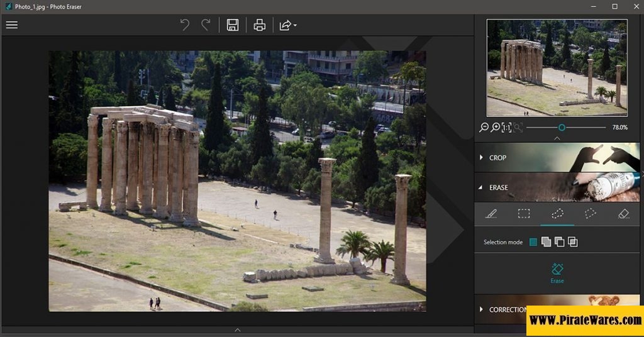Open the Share dropdown in toolbar
The width and height of the screenshot is (644, 337).
287,25
